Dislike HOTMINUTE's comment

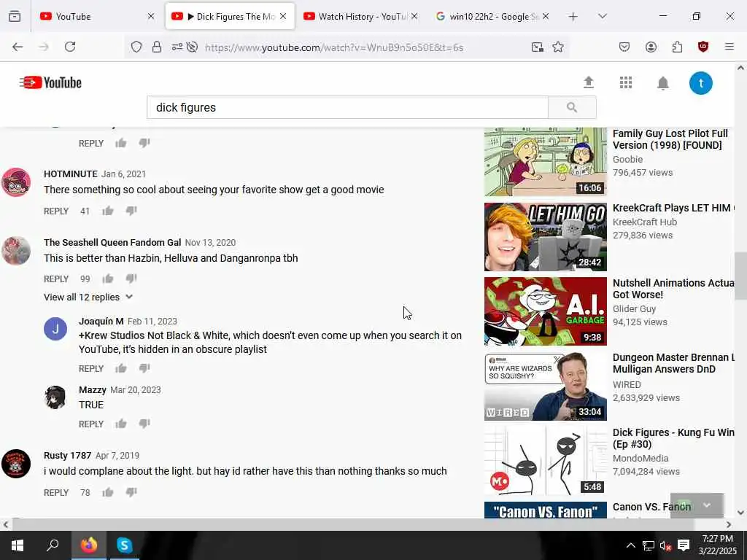131,211
